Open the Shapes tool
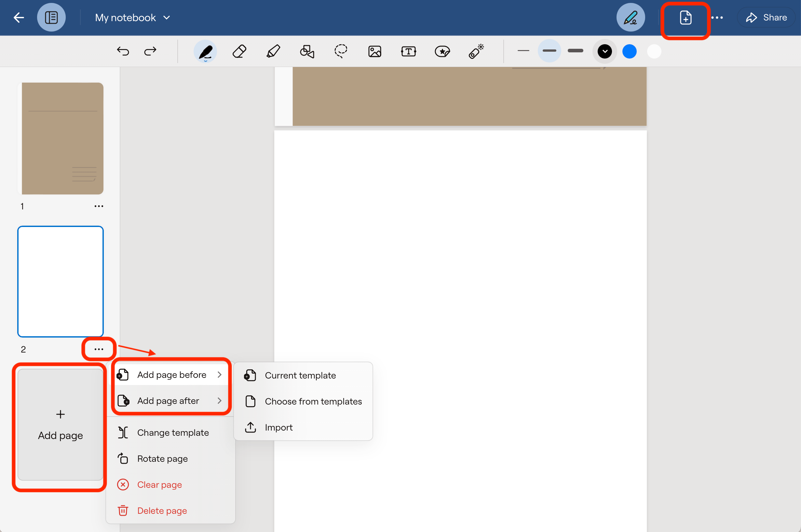801x532 pixels. (306, 51)
